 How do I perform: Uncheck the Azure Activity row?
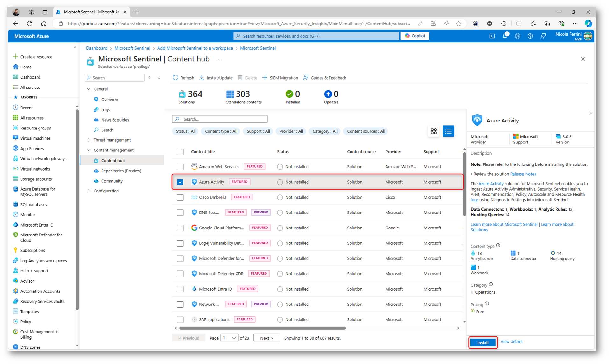(180, 182)
